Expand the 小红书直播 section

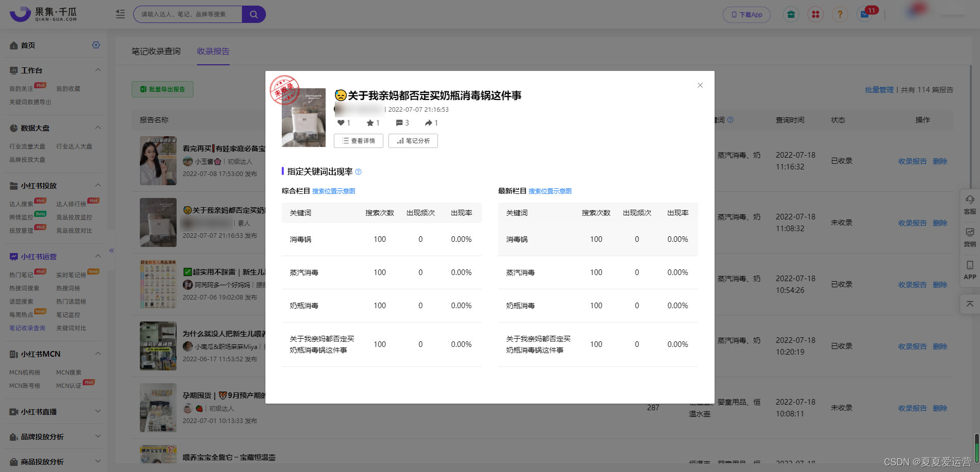coord(98,411)
